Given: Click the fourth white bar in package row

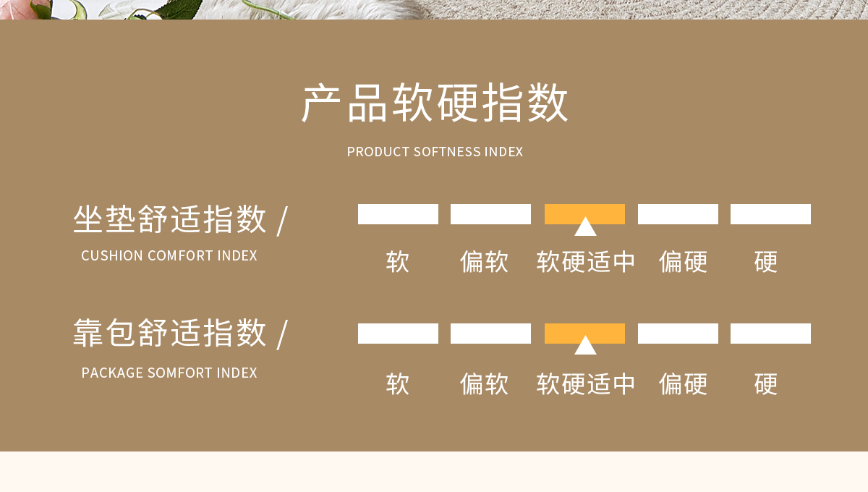Looking at the screenshot, I should 678,334.
